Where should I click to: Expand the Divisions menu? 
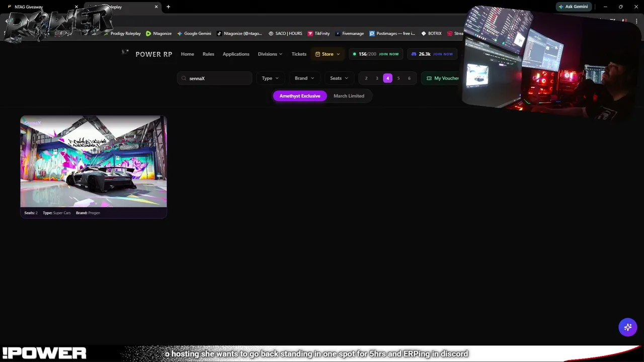click(270, 54)
